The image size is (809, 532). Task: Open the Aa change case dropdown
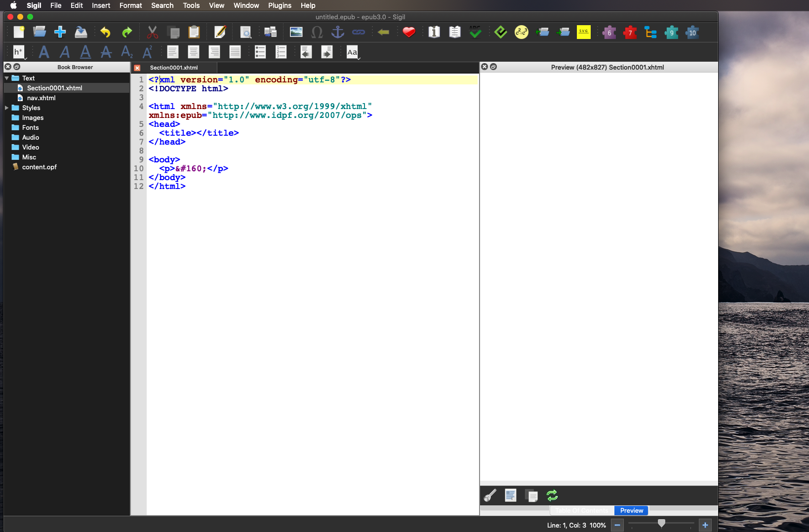pyautogui.click(x=353, y=52)
